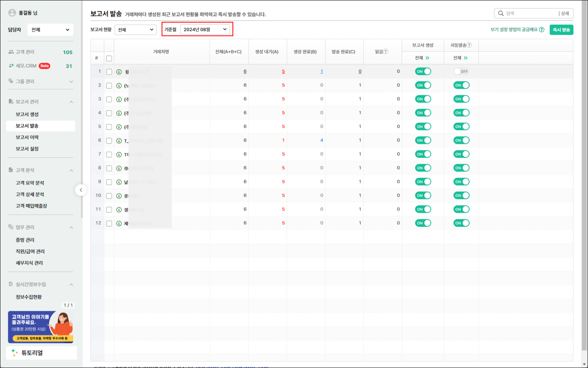Click the search magnifier icon
The width and height of the screenshot is (588, 368).
501,13
